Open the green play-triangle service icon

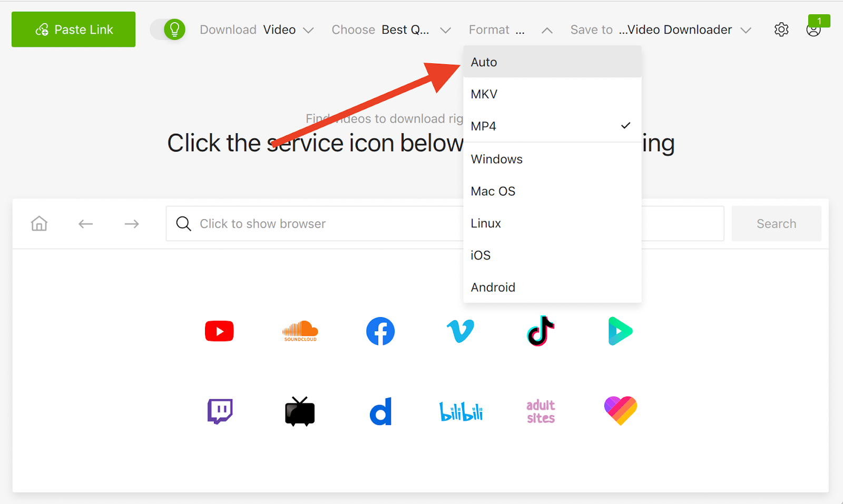621,331
